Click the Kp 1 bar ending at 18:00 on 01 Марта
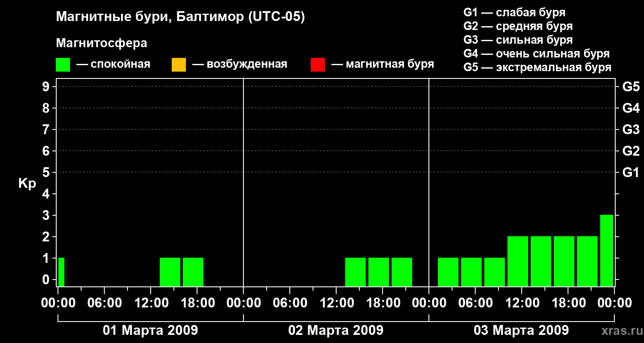 [x=170, y=272]
